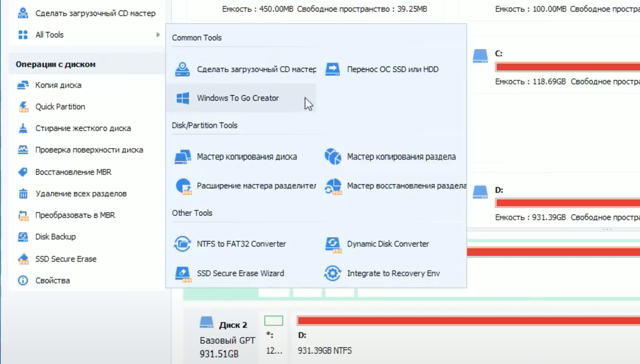Click the D: drive red usage bar in list

(567, 203)
